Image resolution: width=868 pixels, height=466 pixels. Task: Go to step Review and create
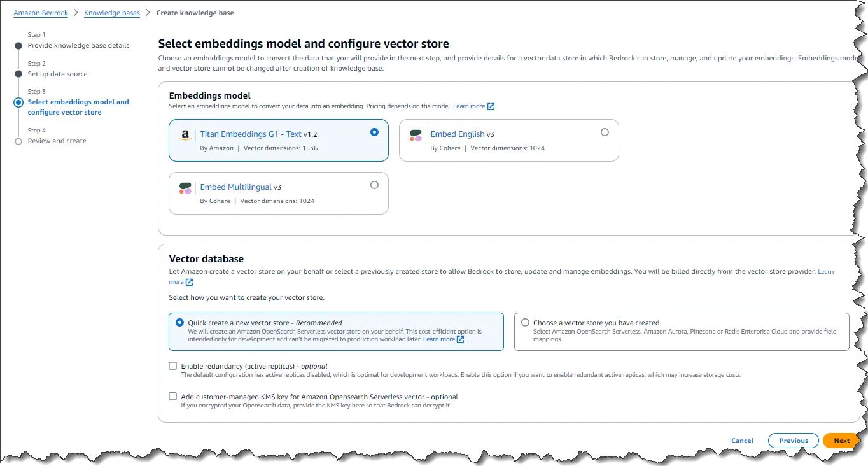57,141
